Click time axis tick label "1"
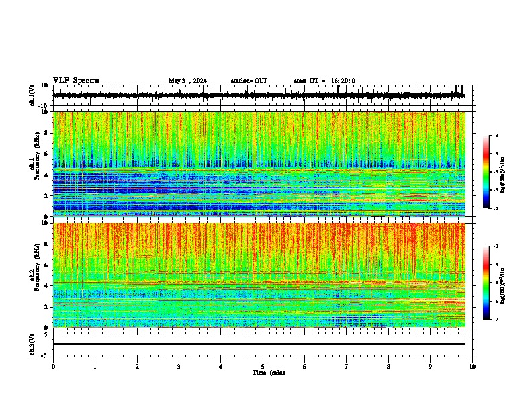 point(95,367)
